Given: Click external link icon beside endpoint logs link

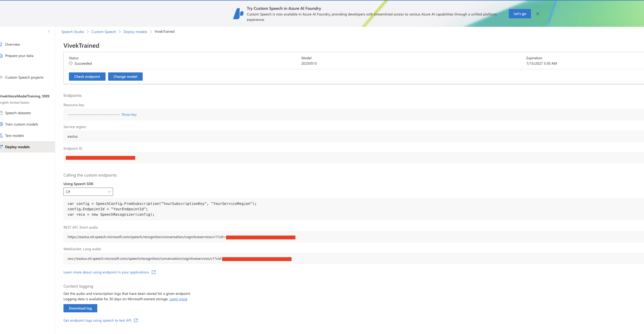Looking at the screenshot, I should (x=136, y=320).
